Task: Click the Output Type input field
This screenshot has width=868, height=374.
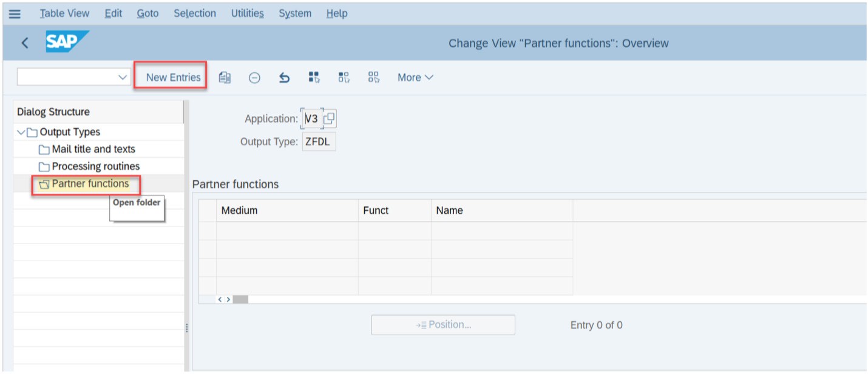Action: [x=319, y=142]
